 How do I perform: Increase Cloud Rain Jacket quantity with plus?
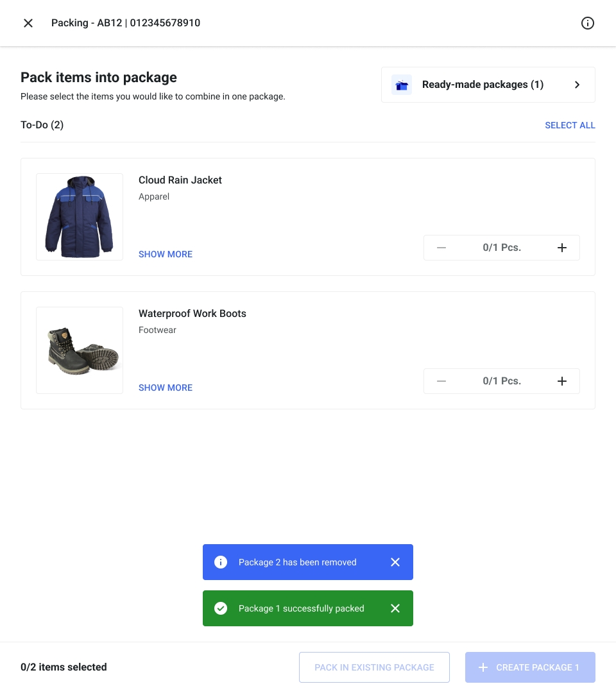[561, 248]
